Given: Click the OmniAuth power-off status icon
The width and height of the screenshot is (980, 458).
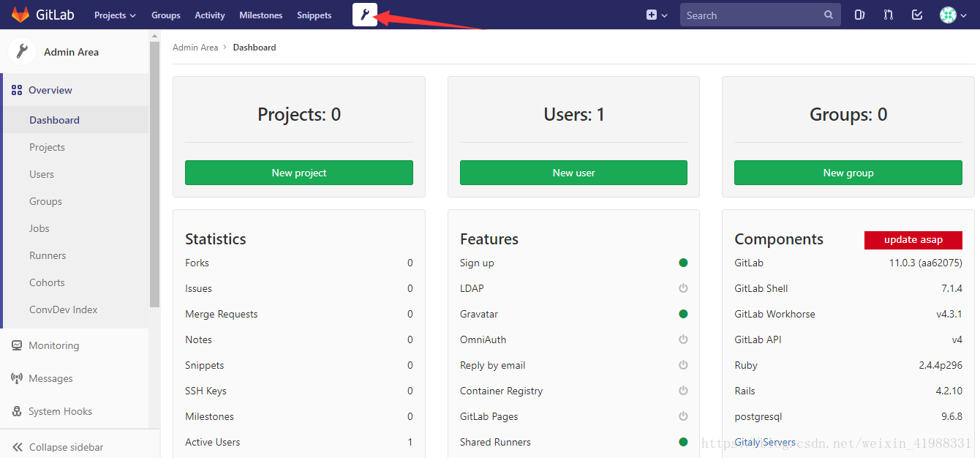Looking at the screenshot, I should coord(683,339).
